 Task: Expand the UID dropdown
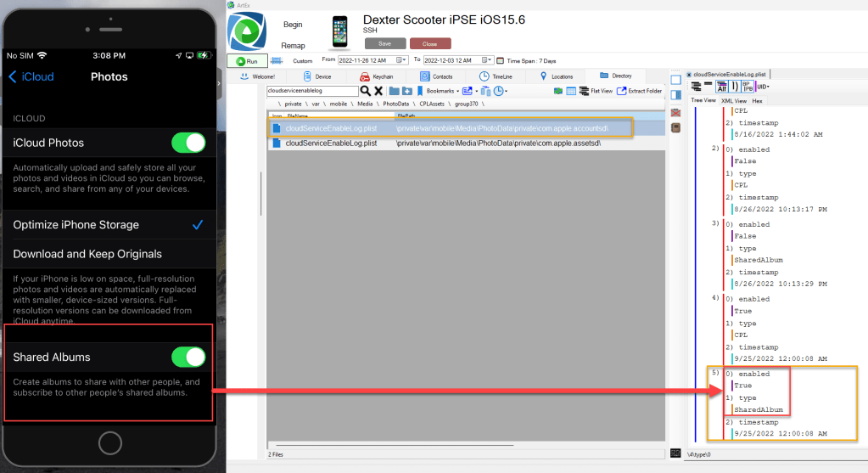[x=763, y=87]
